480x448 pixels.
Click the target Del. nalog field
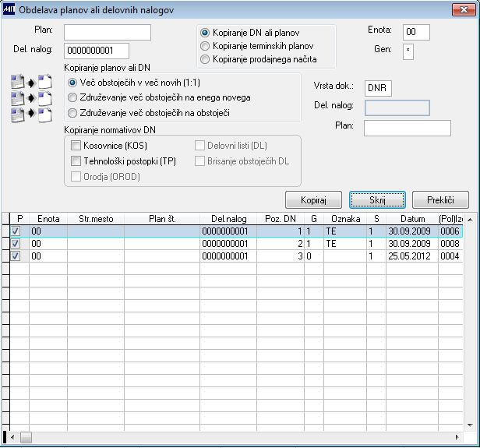[x=397, y=108]
